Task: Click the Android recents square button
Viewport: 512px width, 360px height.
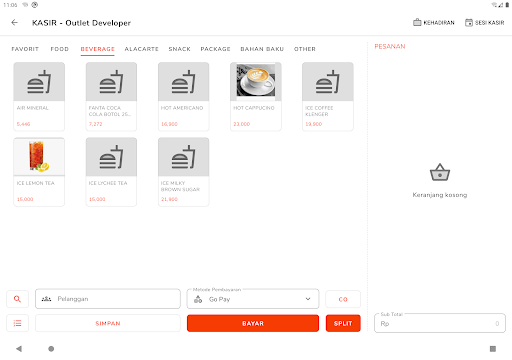Action: tap(493, 349)
